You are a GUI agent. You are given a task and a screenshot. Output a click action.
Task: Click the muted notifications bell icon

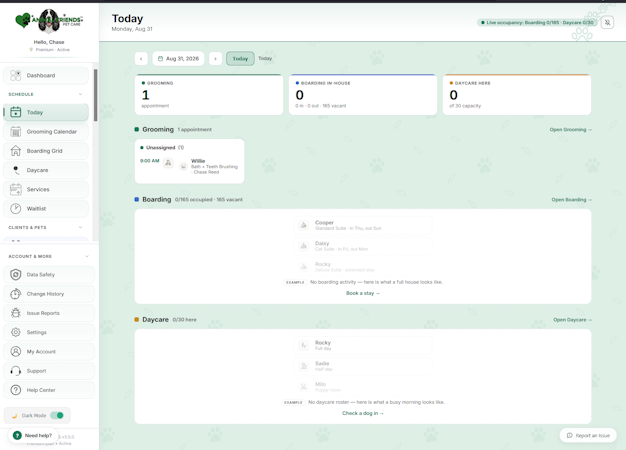(607, 23)
